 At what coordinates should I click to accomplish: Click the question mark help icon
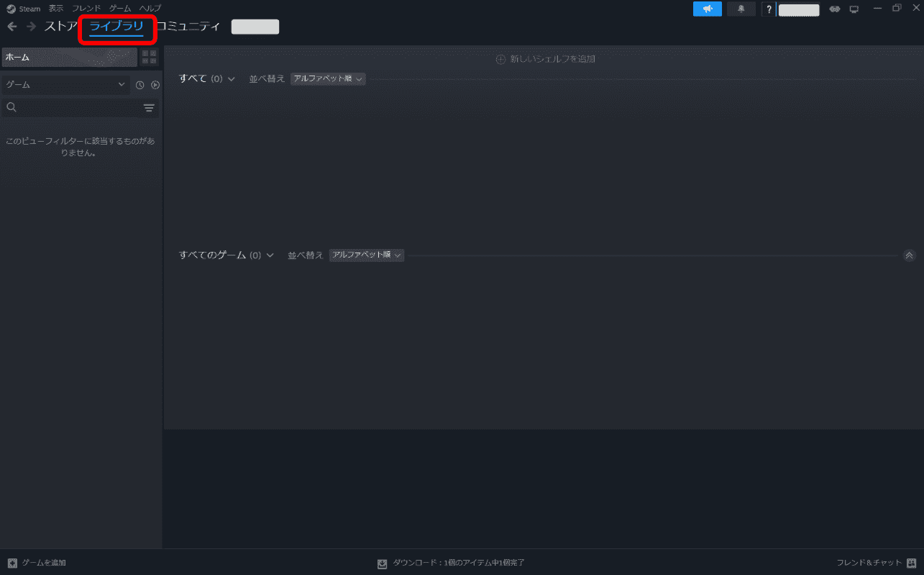pyautogui.click(x=769, y=9)
